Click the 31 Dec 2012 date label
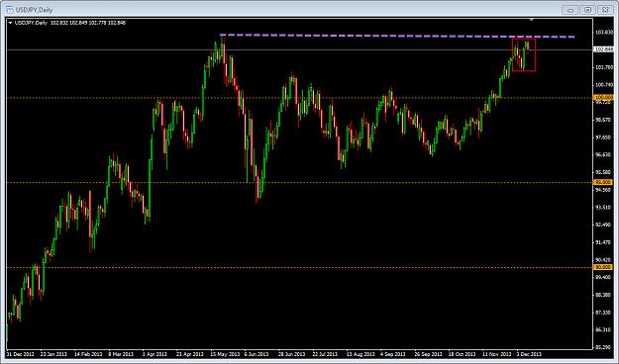Image resolution: width=619 pixels, height=364 pixels. (20, 354)
